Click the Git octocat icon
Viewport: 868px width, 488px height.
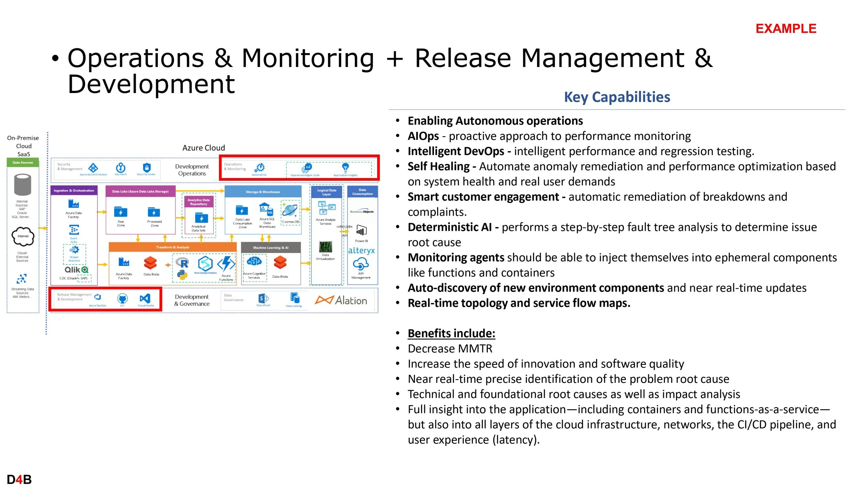(x=123, y=298)
